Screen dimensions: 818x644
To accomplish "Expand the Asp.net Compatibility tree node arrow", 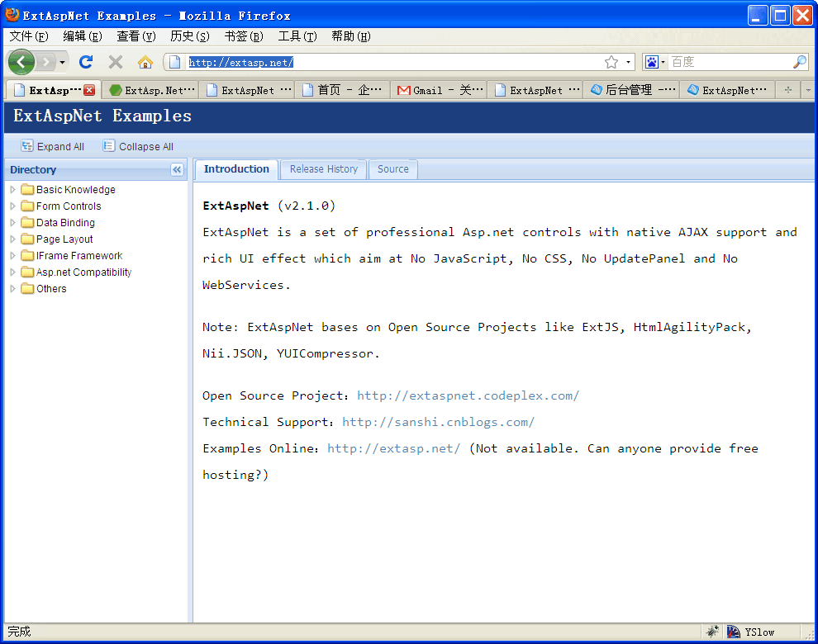I will coord(13,272).
